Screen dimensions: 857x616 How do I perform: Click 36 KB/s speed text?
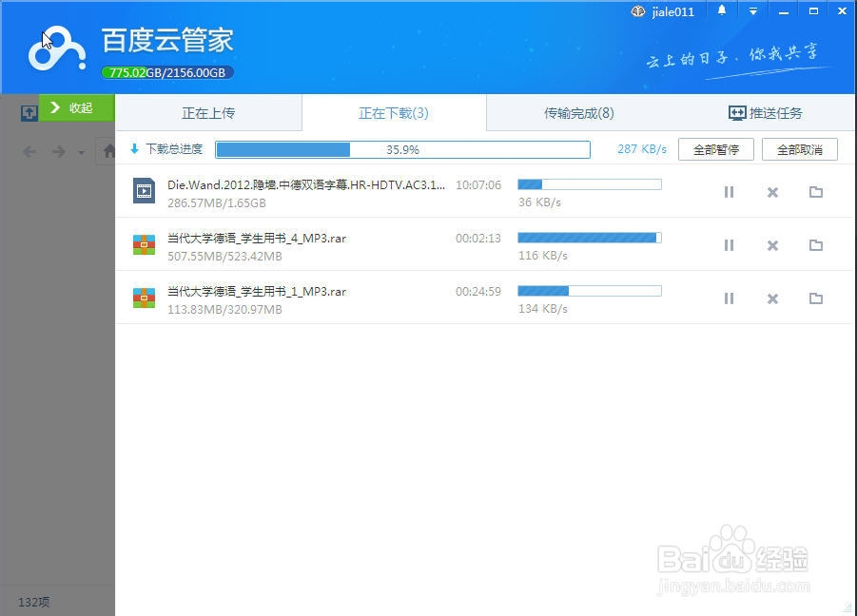coord(539,202)
